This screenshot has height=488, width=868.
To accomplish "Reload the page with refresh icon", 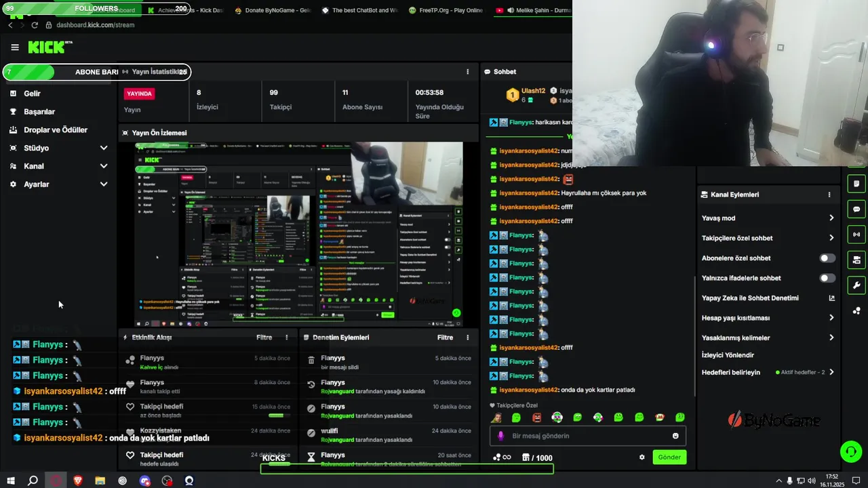I will [35, 25].
